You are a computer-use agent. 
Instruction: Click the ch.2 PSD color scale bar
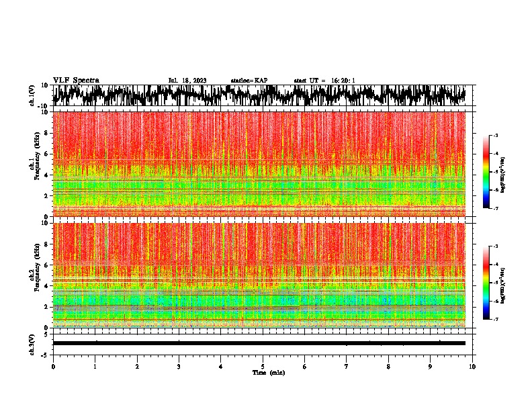point(486,283)
